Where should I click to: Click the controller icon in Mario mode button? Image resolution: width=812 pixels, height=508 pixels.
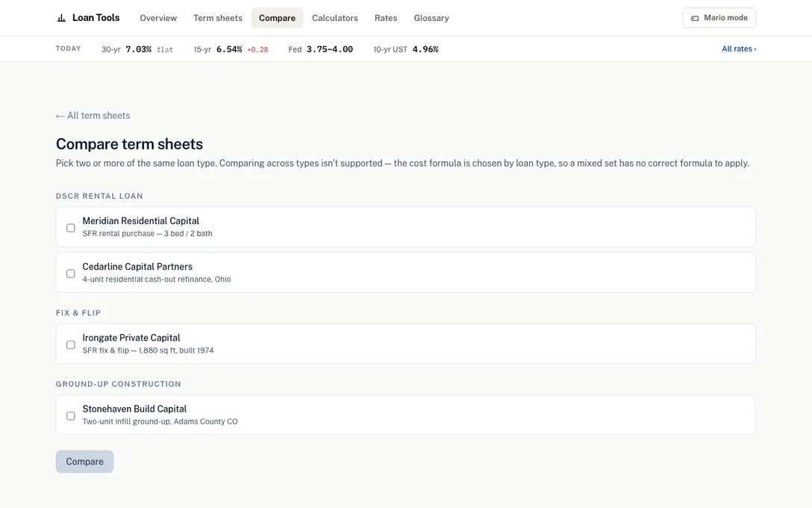[695, 18]
